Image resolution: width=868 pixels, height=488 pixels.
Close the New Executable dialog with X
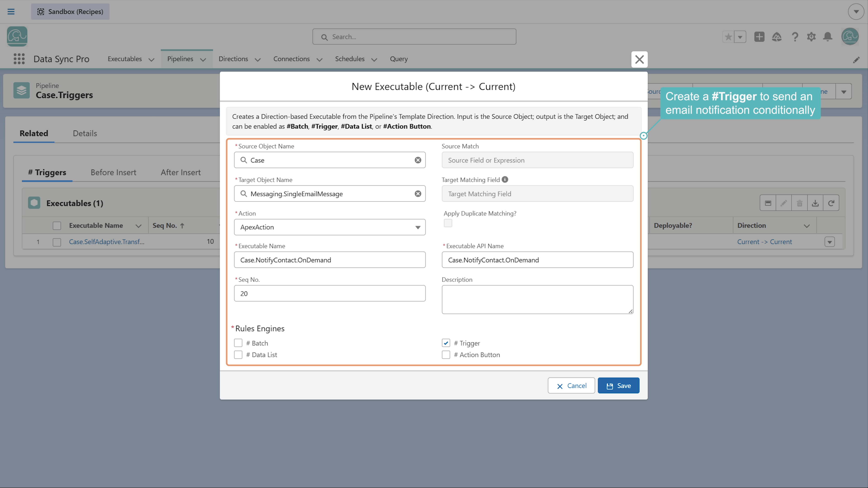point(639,59)
